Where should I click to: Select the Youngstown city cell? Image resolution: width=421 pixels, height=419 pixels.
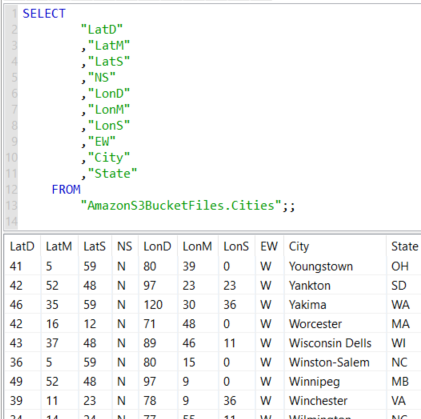pyautogui.click(x=321, y=266)
